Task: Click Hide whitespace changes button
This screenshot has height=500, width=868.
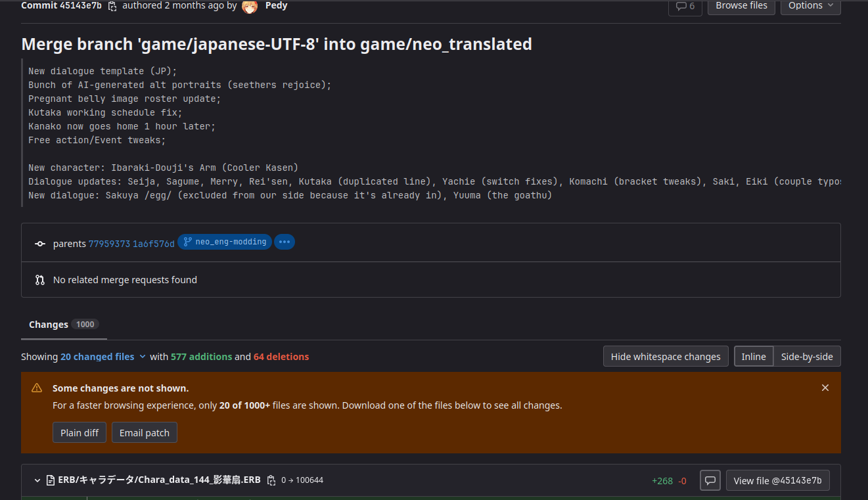Action: pyautogui.click(x=665, y=357)
